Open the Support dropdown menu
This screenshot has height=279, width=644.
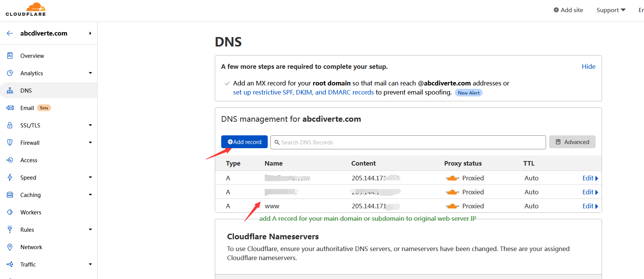click(611, 10)
